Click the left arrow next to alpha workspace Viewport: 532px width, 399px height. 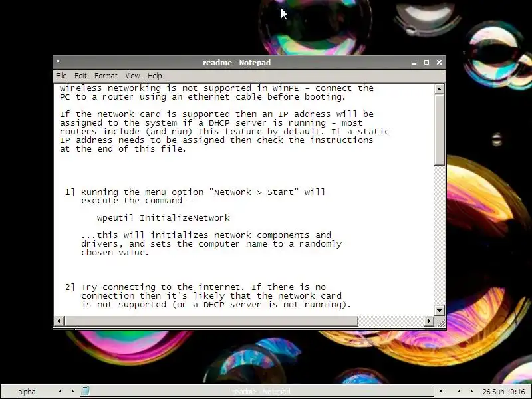60,392
